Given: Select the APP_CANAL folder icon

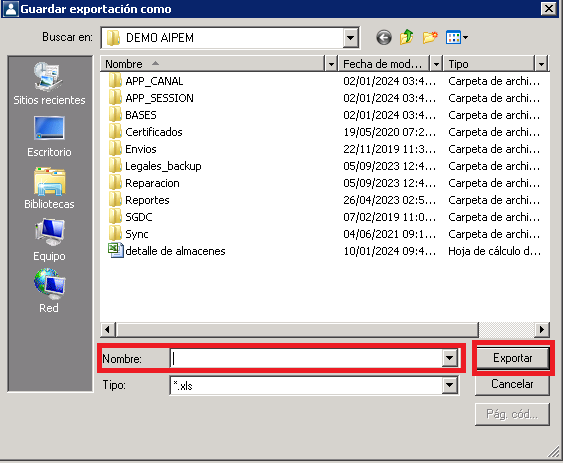Looking at the screenshot, I should tap(115, 80).
